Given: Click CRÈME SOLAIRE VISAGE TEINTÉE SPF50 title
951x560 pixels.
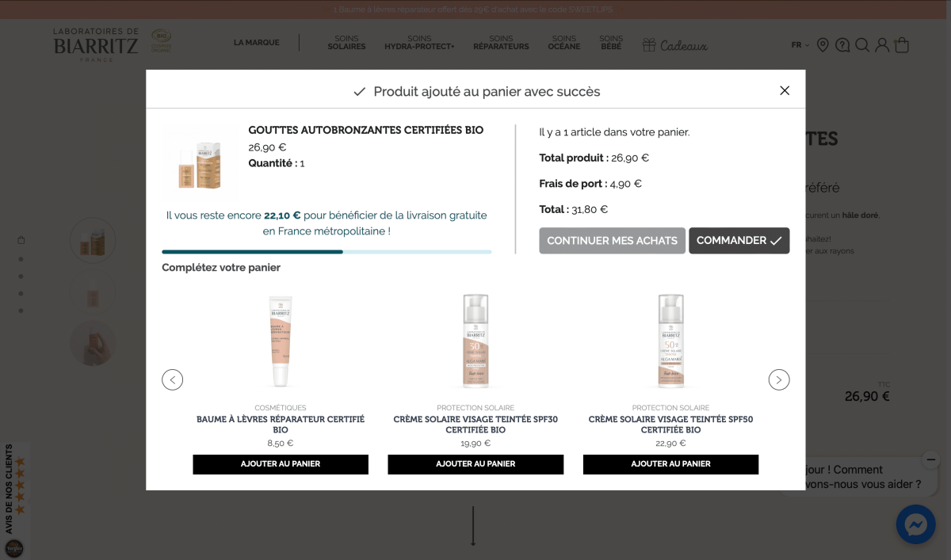Looking at the screenshot, I should [x=670, y=425].
